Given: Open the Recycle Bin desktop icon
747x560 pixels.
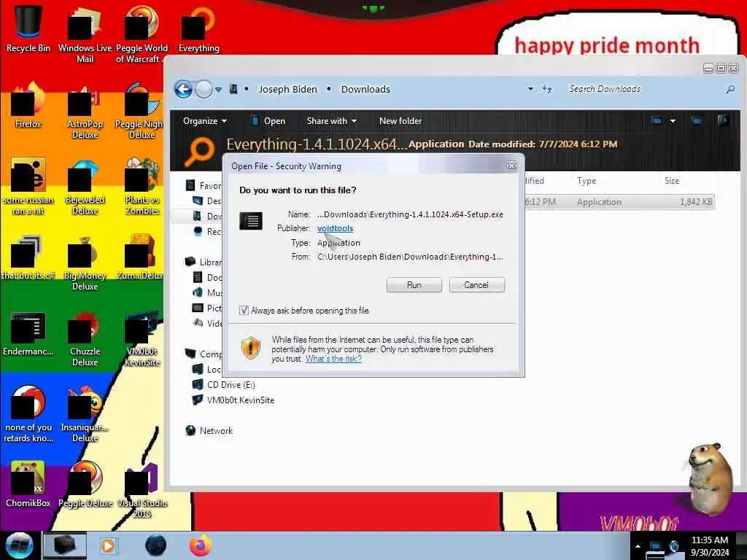Looking at the screenshot, I should 28,29.
